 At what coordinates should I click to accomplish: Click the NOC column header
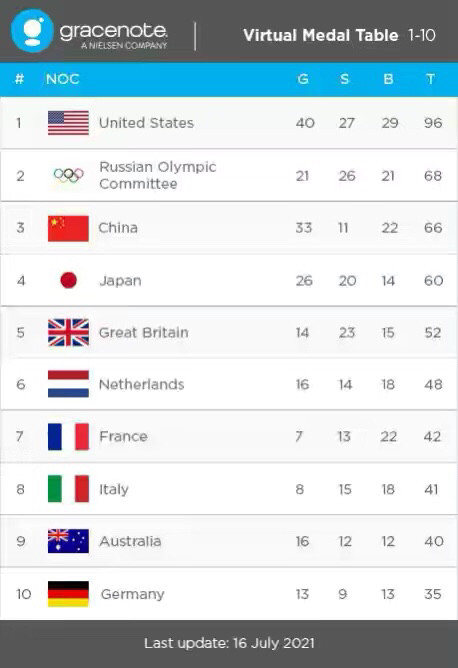coord(63,79)
